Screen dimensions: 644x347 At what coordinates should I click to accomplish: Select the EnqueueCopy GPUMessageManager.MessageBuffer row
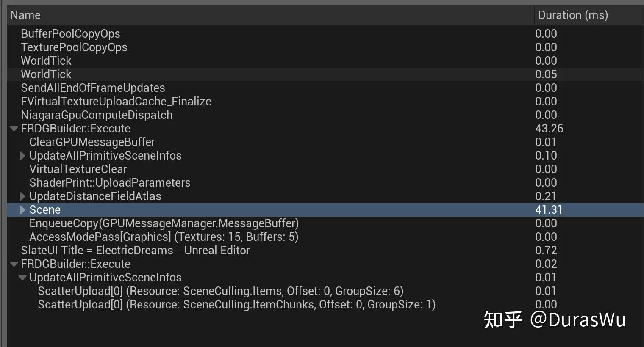click(x=164, y=223)
